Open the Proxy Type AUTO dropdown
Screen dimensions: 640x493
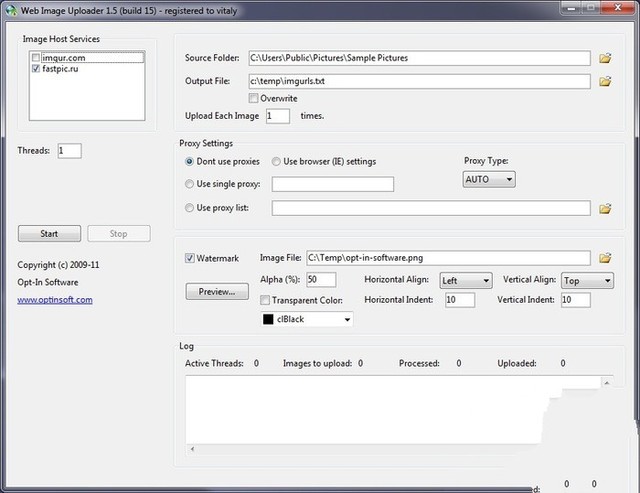489,179
